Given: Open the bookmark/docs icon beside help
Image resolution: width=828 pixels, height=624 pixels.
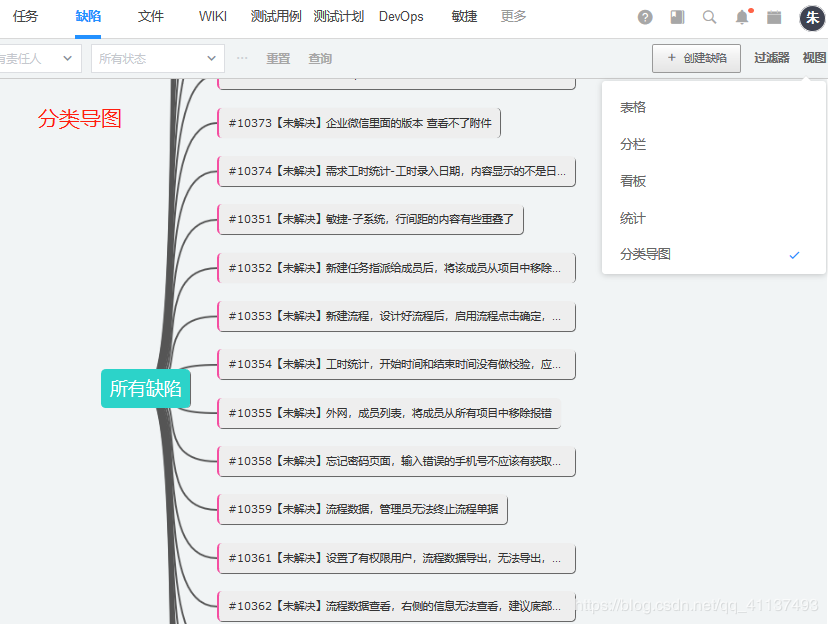Looking at the screenshot, I should tap(678, 16).
